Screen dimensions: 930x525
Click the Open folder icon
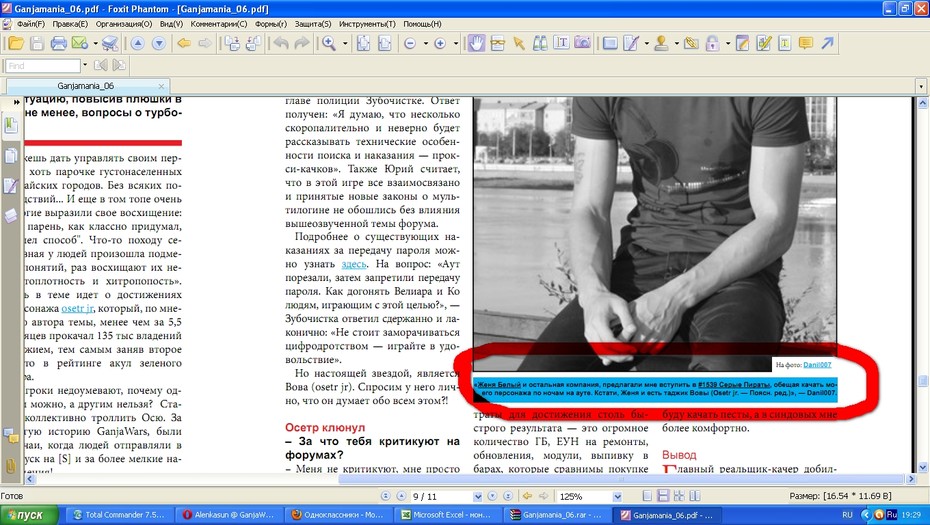tap(16, 43)
